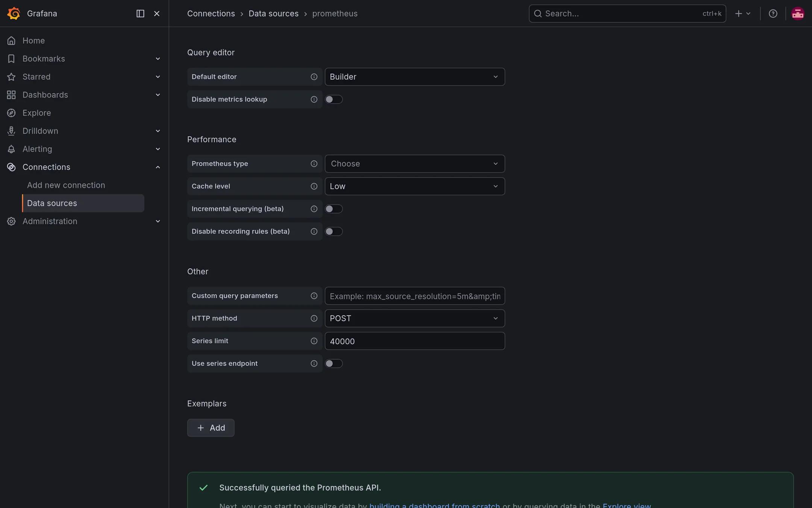Toggle Disable metrics lookup switch
812x508 pixels.
334,99
